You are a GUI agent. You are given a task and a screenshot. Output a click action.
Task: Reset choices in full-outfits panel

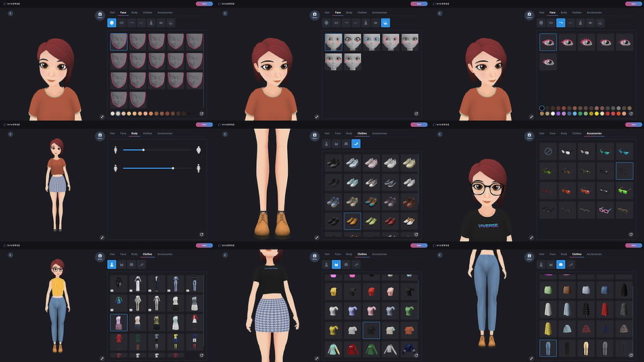(x=202, y=355)
